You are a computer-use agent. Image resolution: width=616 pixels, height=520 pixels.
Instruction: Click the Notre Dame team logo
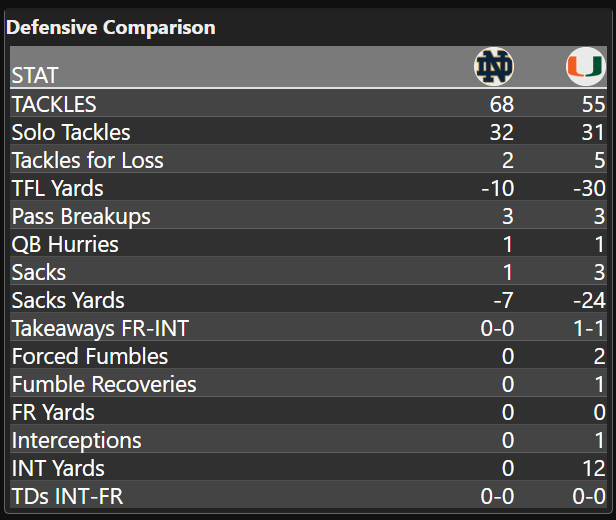pos(492,67)
